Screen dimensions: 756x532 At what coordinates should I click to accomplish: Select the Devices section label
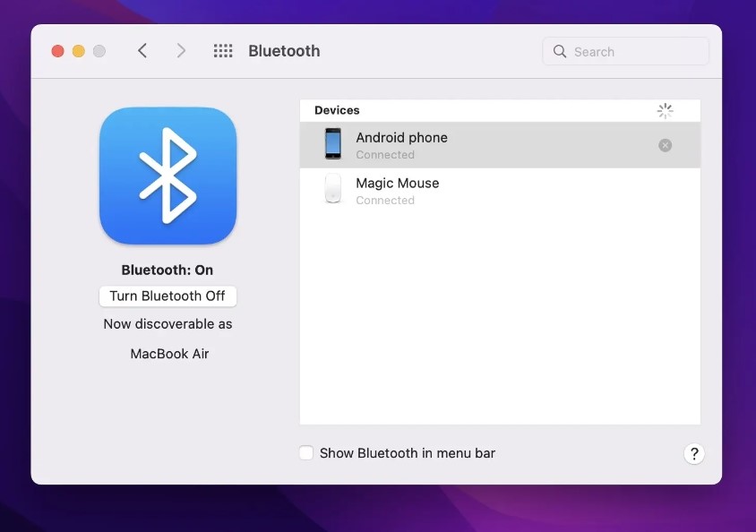pyautogui.click(x=337, y=110)
